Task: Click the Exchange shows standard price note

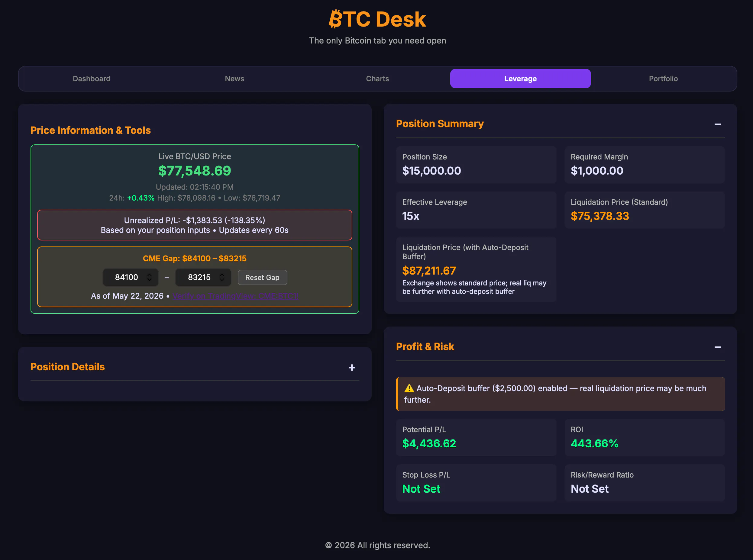Action: [474, 287]
